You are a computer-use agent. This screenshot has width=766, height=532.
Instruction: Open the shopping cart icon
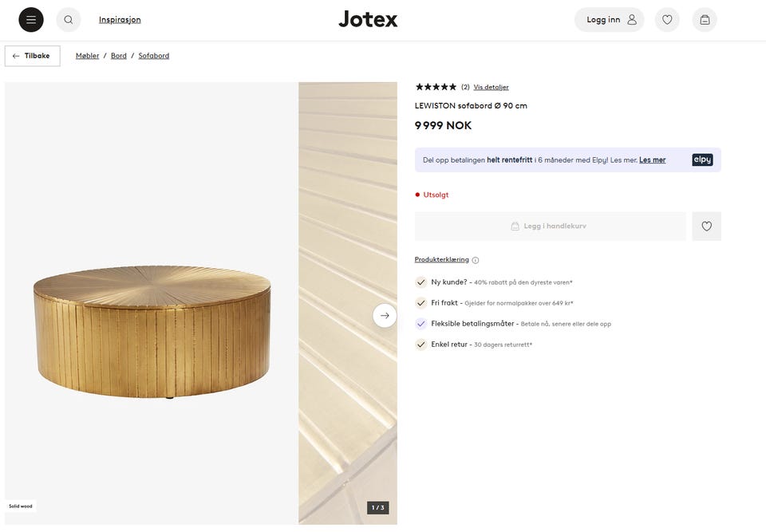click(705, 19)
